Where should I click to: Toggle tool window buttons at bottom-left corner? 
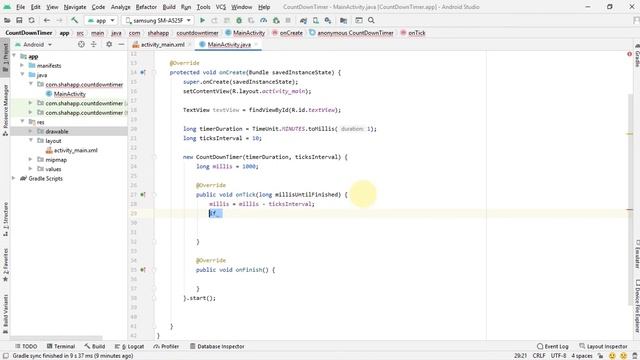(x=6, y=356)
